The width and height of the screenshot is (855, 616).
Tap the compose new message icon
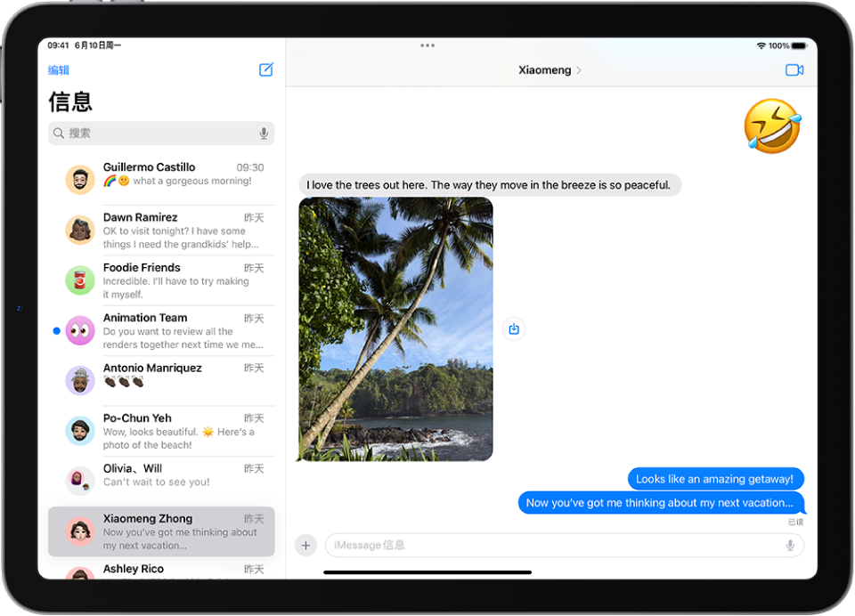[x=265, y=69]
